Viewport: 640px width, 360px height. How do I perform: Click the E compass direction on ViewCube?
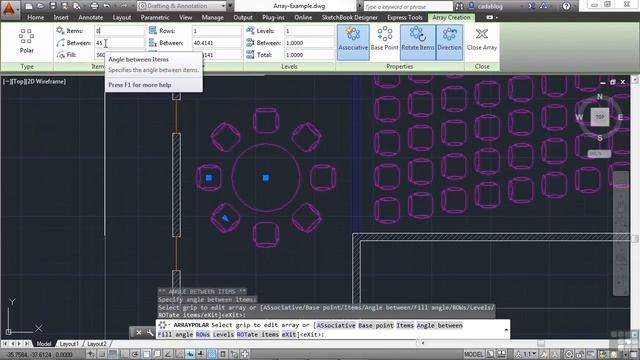coord(620,118)
